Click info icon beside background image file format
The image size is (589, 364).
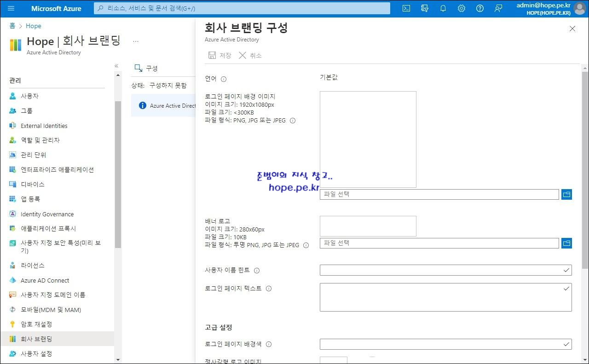pyautogui.click(x=293, y=121)
